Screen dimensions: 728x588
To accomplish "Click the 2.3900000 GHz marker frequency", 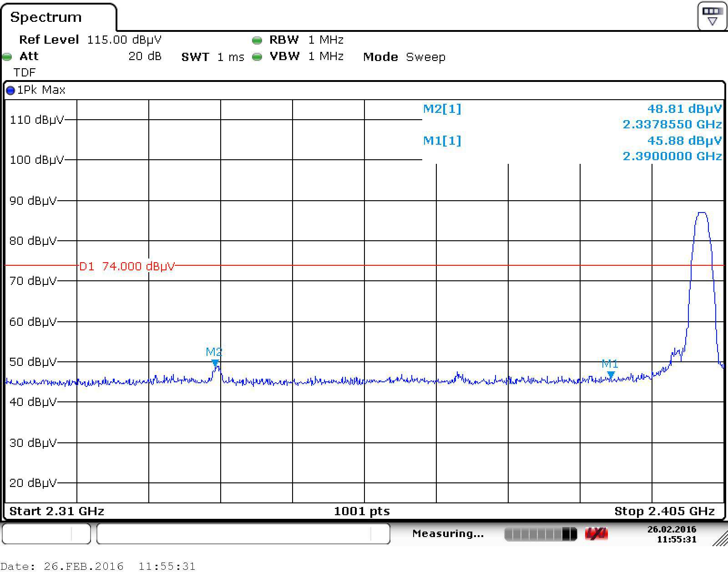I will tap(672, 156).
